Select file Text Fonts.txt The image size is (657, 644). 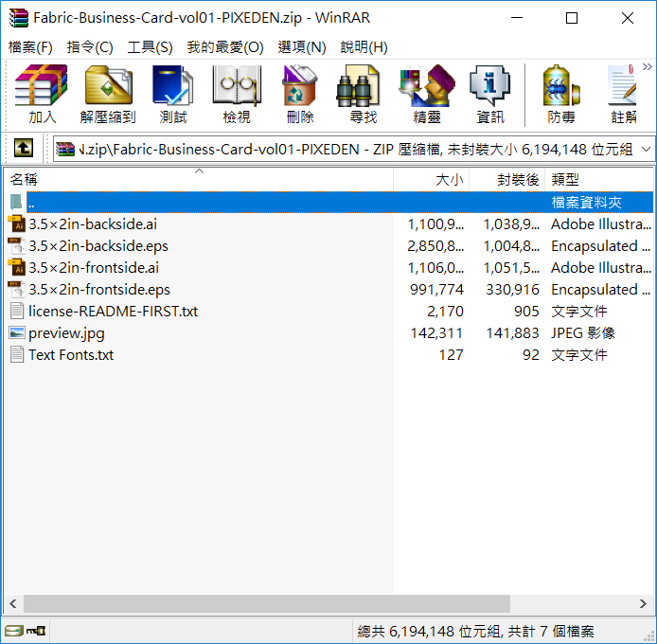(x=330, y=355)
